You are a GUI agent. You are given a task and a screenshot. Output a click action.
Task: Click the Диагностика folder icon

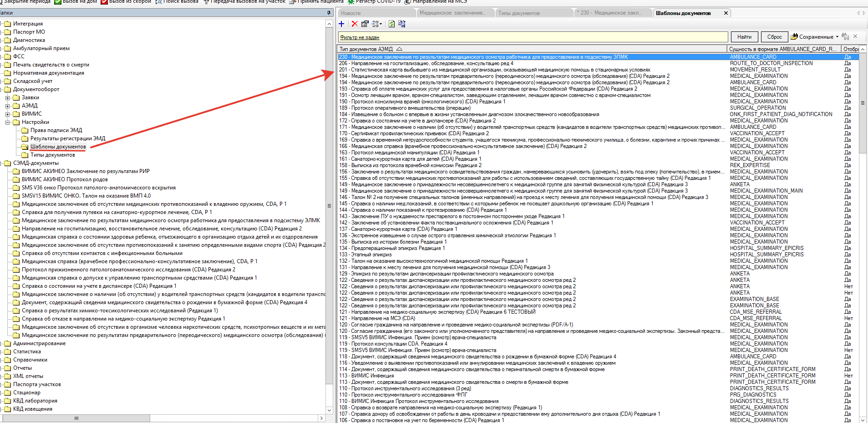point(8,40)
